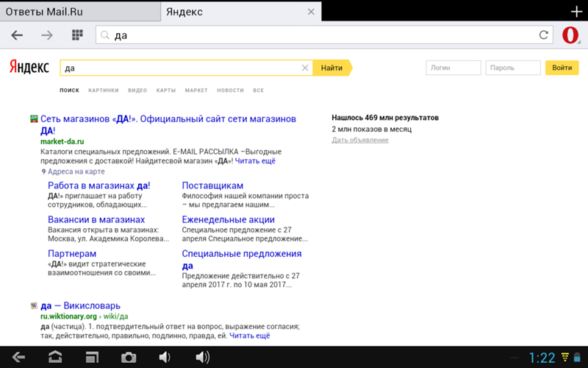Image resolution: width=588 pixels, height=368 pixels.
Task: Take a screenshot with camera icon
Action: pyautogui.click(x=128, y=358)
